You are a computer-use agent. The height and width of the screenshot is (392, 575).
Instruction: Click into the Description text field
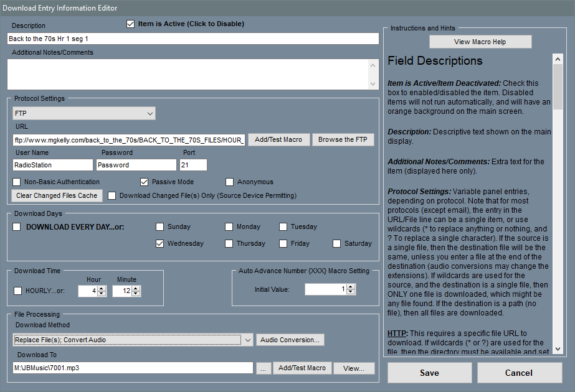point(192,39)
